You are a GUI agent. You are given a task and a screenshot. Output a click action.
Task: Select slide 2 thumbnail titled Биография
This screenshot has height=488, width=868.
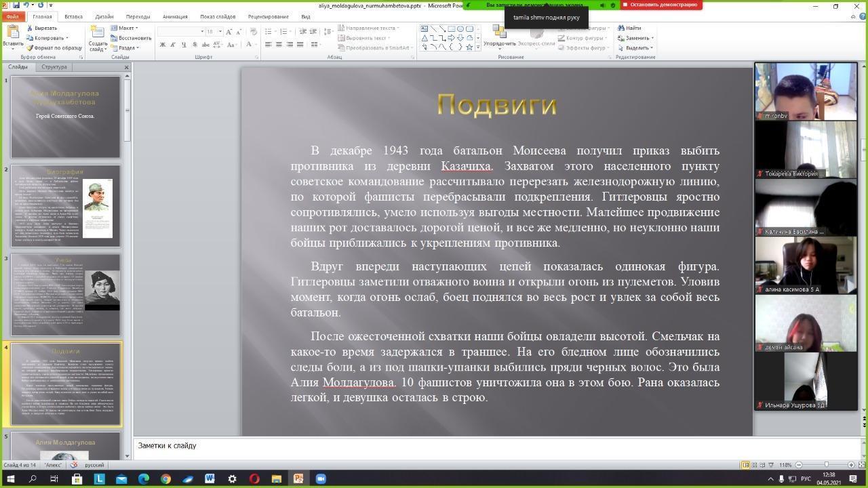pos(65,206)
